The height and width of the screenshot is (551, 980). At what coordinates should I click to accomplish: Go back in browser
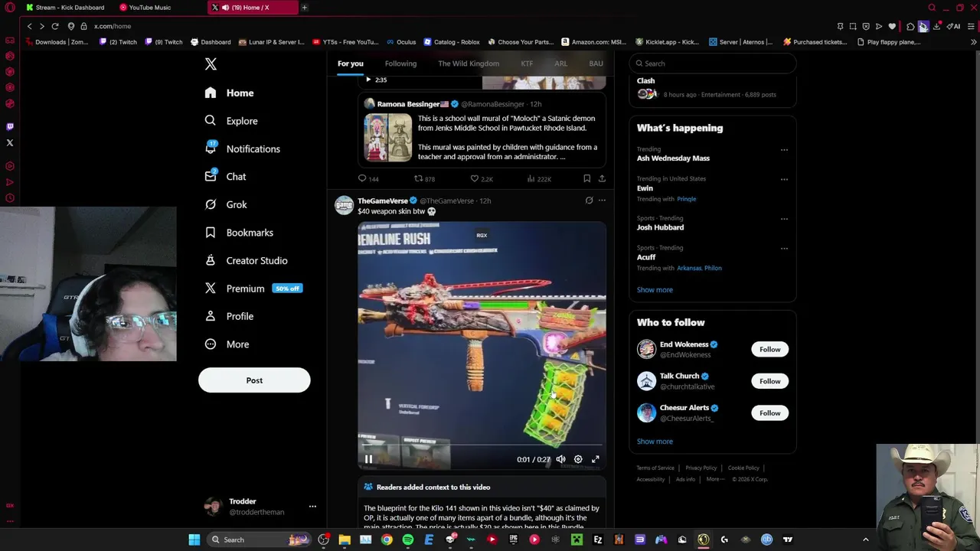click(x=29, y=26)
